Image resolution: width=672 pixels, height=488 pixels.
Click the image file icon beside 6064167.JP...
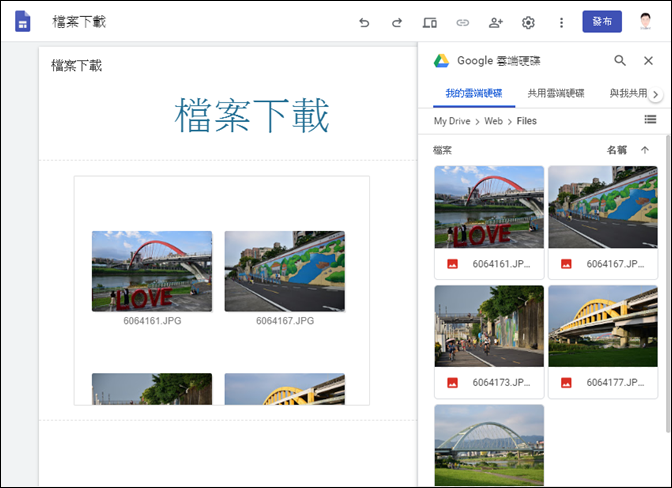click(x=566, y=264)
